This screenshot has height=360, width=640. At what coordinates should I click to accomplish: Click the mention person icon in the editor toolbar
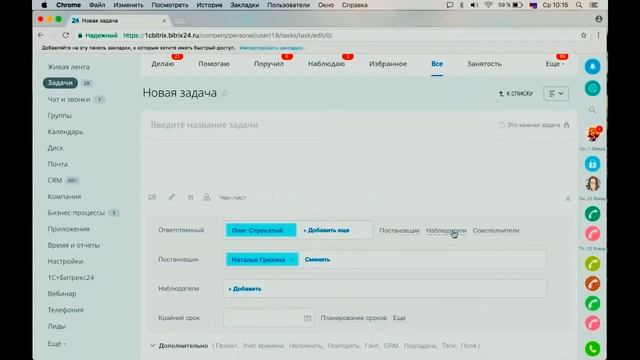tap(207, 197)
